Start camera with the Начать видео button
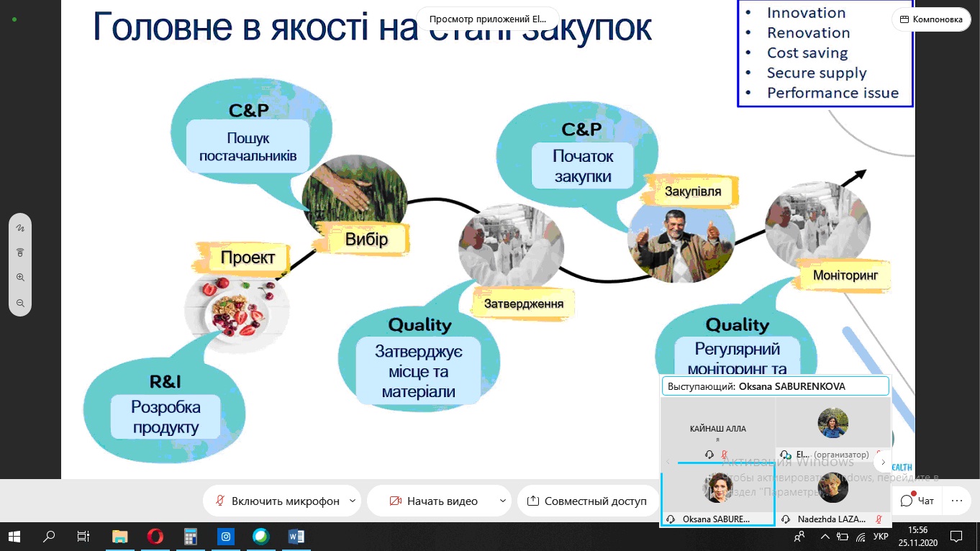Screen dimensions: 980x551 click(433, 501)
